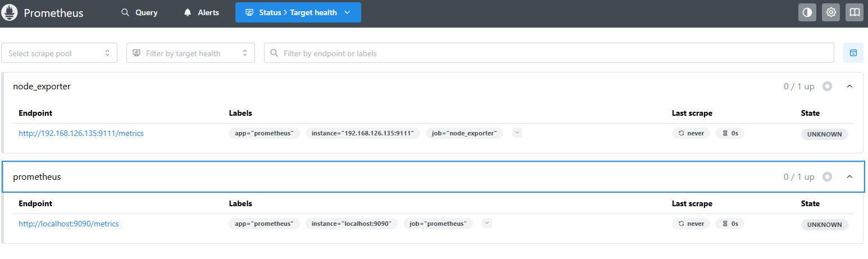Open the settings gear icon
The height and width of the screenshot is (259, 868).
tap(831, 12)
